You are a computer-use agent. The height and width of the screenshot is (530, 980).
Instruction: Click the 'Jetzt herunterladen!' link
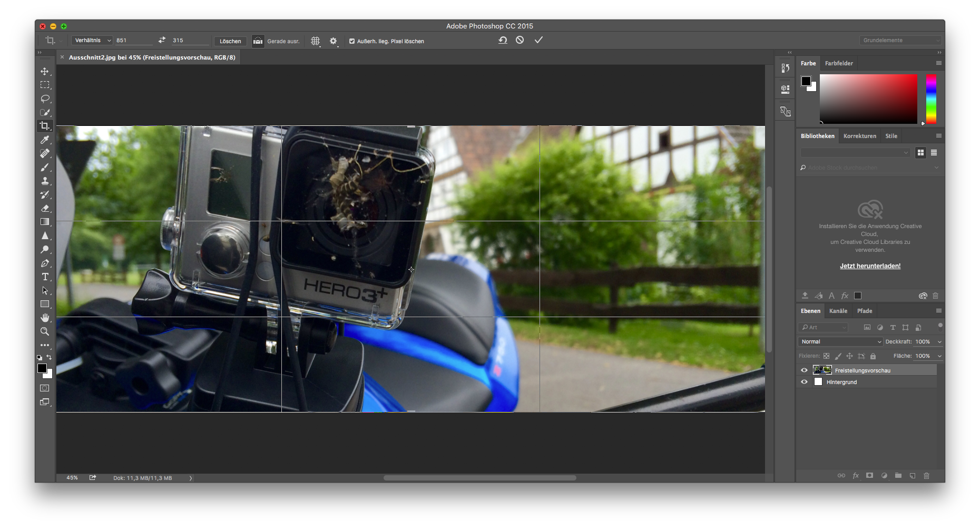870,266
